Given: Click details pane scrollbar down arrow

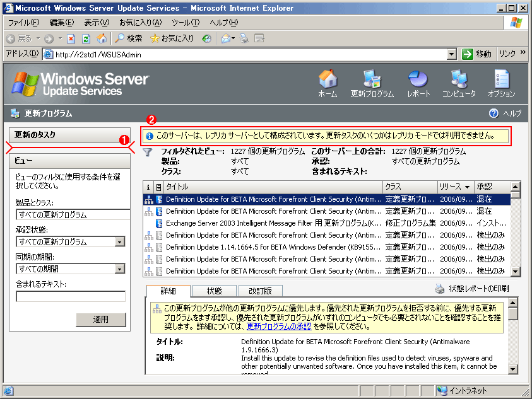Looking at the screenshot, I should [x=513, y=369].
